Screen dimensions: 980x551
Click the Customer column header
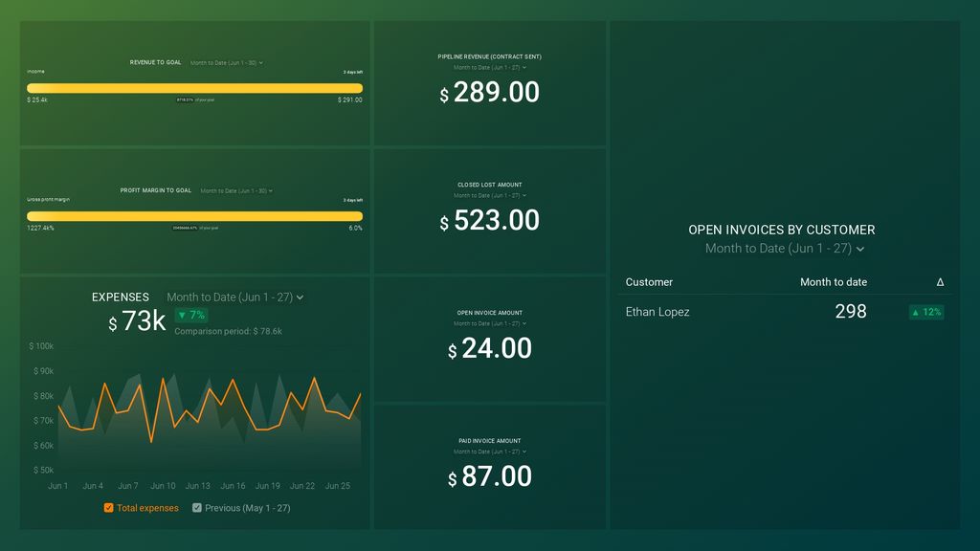pyautogui.click(x=649, y=282)
